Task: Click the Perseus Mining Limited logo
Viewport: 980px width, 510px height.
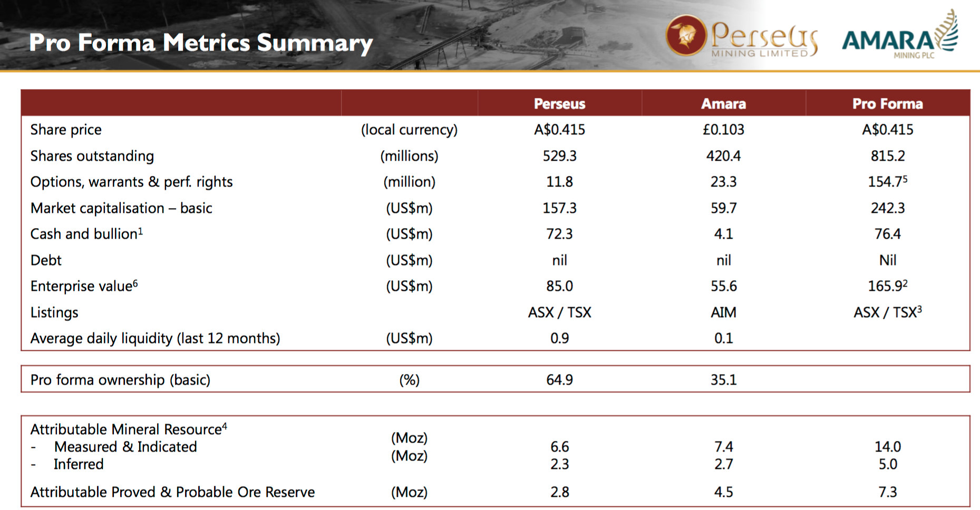Action: point(741,36)
